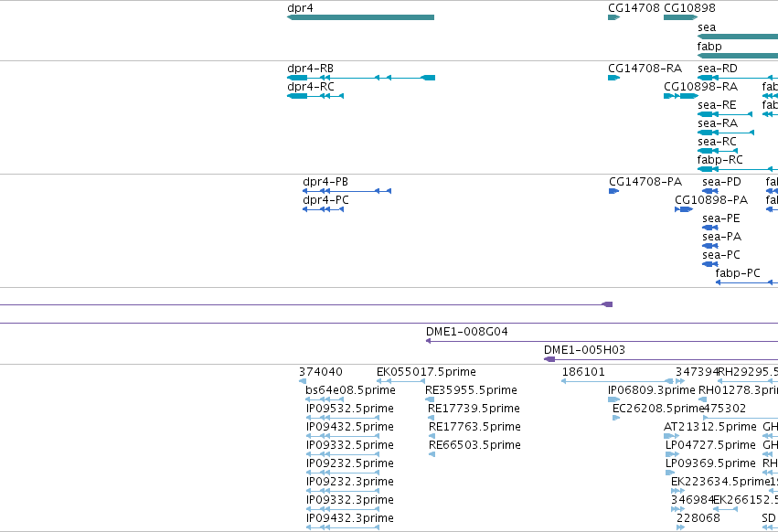Click the AT21312.5prime EST label
Viewport: 778px width, 532px height.
tap(710, 427)
